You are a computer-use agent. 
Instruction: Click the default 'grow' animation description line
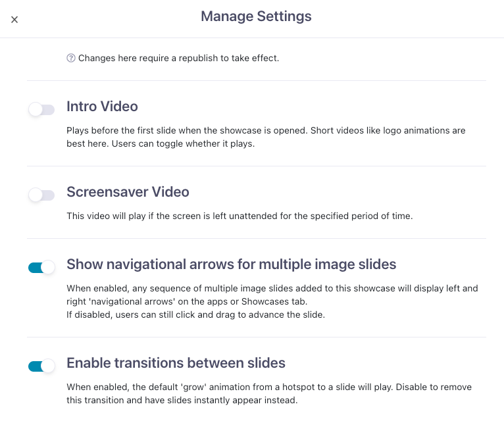(x=269, y=387)
